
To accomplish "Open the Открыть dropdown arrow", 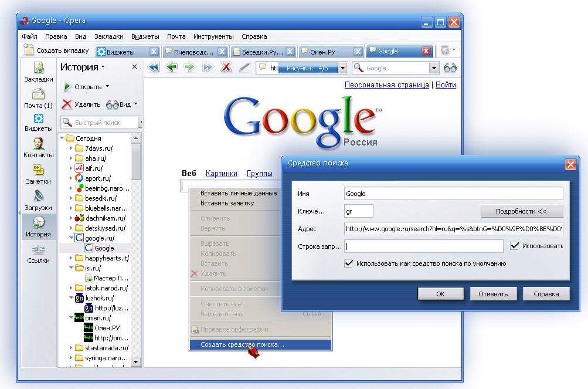I will (x=108, y=86).
